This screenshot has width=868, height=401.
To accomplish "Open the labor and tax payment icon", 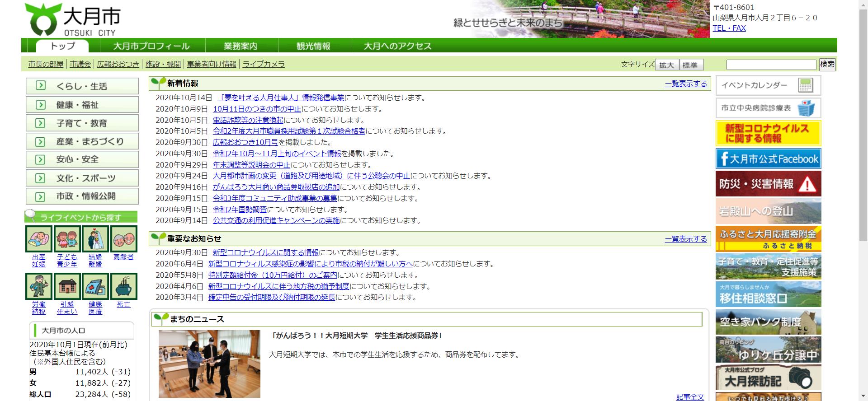I will (39, 286).
